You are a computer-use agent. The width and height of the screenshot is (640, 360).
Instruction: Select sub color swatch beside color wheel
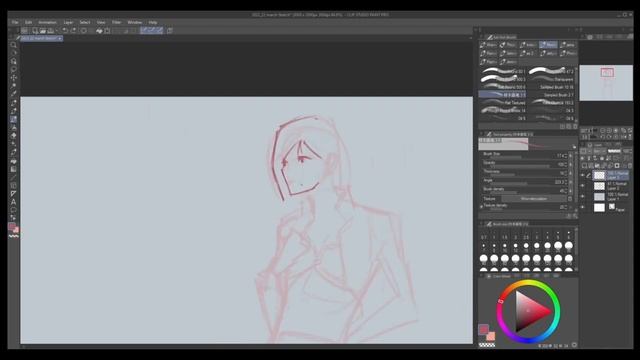point(491,336)
